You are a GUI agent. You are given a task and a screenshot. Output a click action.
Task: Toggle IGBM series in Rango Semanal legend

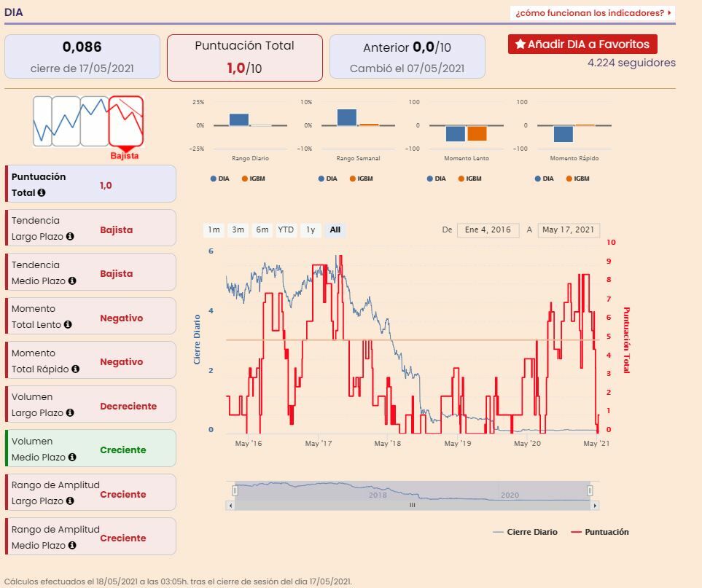362,179
